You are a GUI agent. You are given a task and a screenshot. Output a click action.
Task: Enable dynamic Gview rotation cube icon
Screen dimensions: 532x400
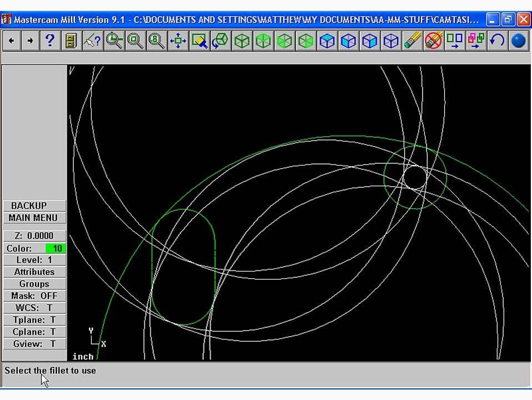pyautogui.click(x=220, y=41)
